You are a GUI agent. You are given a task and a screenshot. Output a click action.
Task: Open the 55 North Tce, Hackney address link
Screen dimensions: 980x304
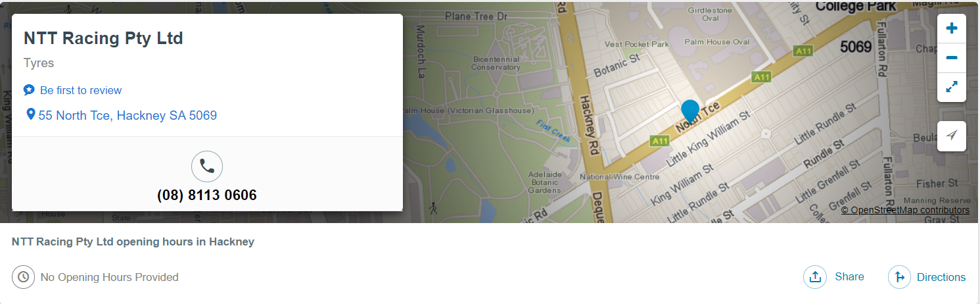[128, 115]
